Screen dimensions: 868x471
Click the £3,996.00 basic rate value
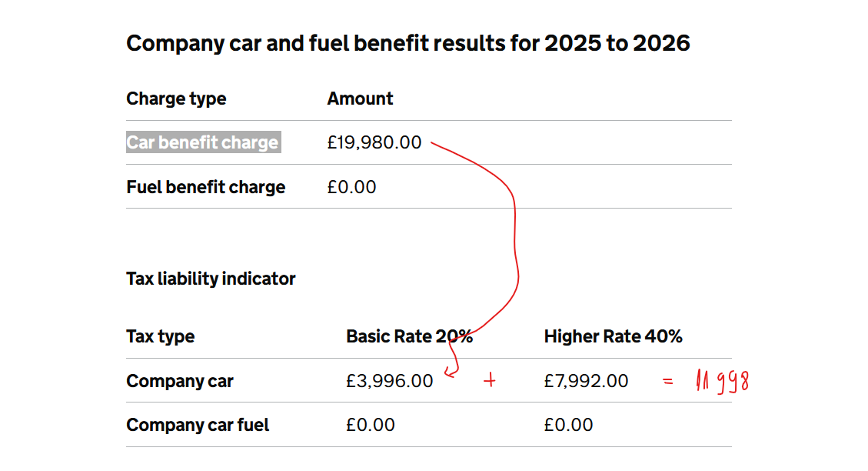(389, 381)
